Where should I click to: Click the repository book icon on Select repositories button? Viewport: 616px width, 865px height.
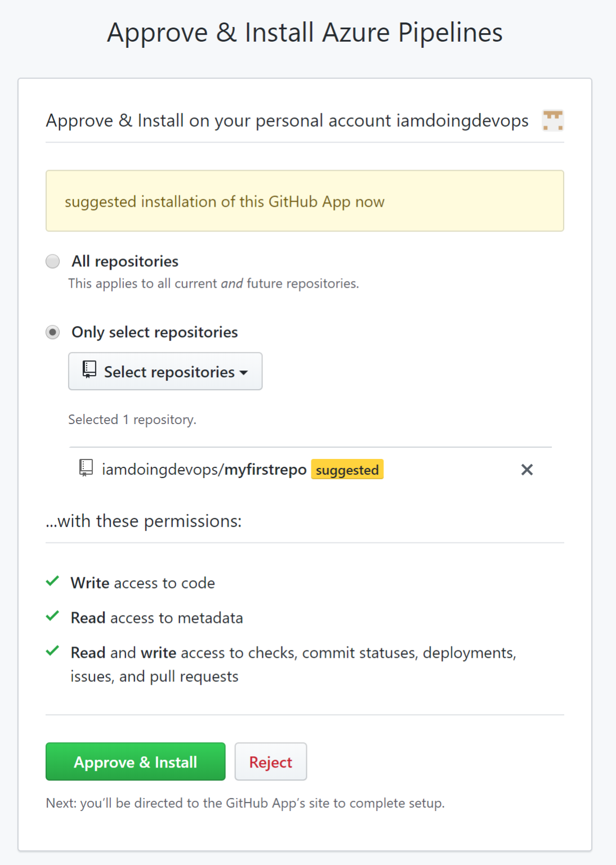click(88, 371)
